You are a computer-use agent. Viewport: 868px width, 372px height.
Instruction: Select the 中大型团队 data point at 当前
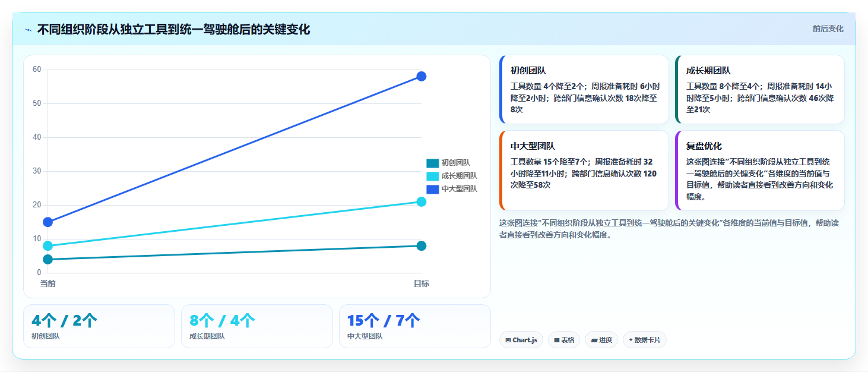[48, 222]
